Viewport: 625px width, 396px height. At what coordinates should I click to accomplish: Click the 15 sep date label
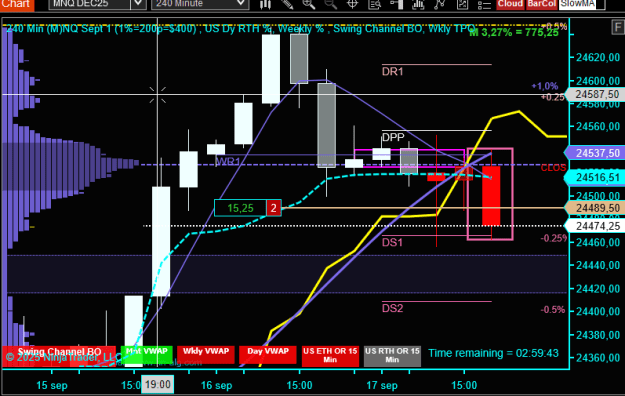(52, 386)
